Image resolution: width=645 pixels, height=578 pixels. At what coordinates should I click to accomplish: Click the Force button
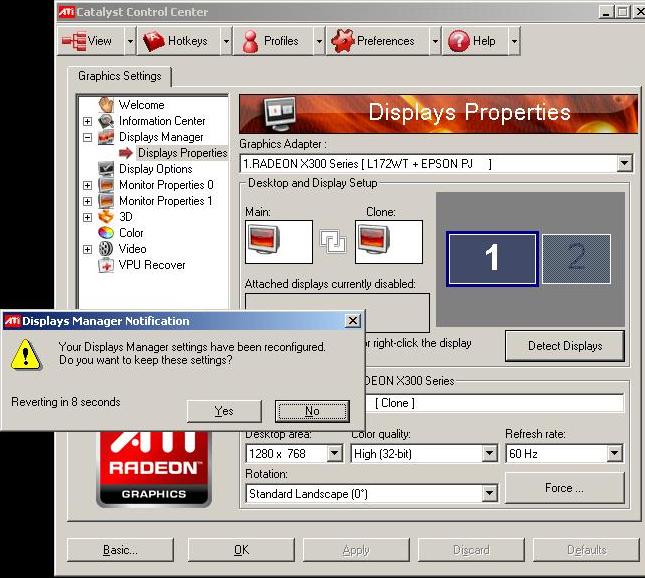click(x=564, y=488)
